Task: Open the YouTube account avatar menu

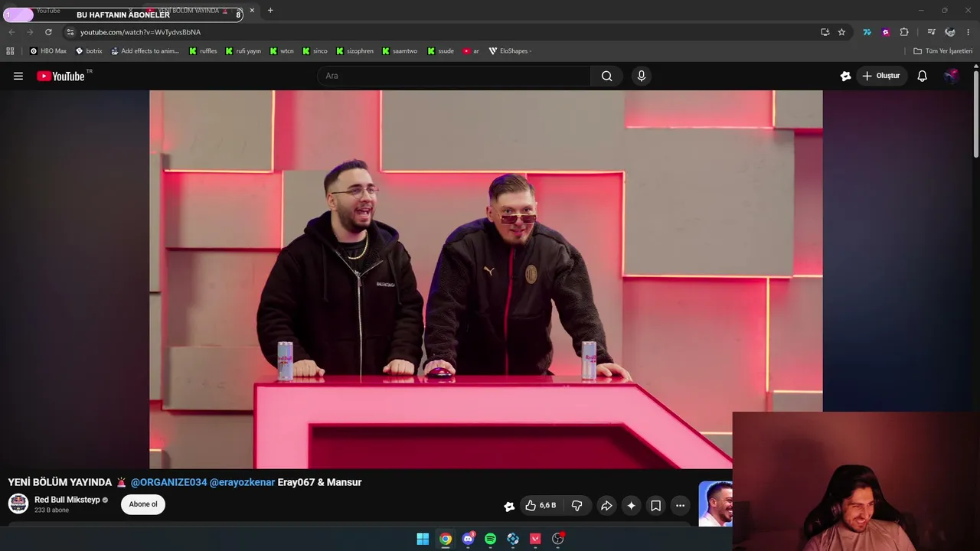Action: point(951,76)
